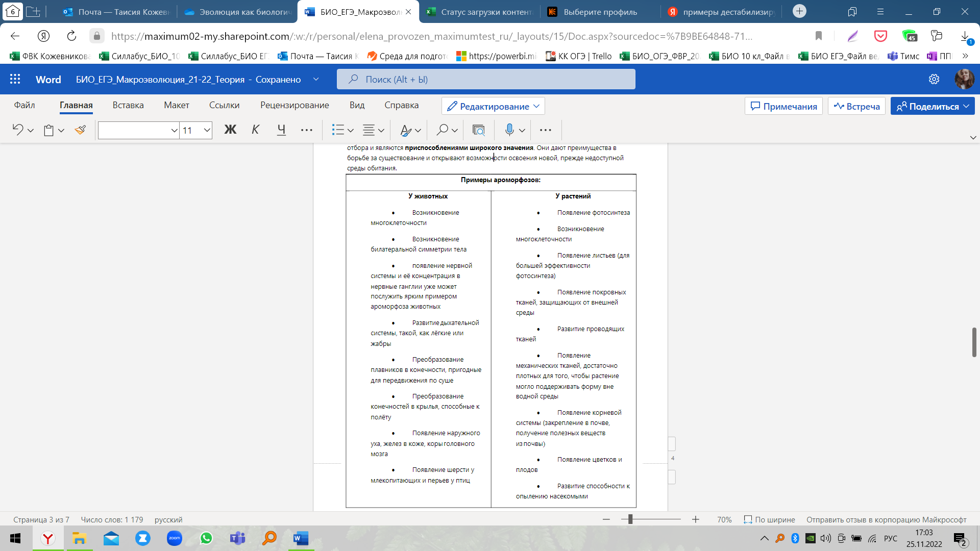Open the Find magnifier icon in ribbon
Screen dimensions: 980x551
coord(443,130)
